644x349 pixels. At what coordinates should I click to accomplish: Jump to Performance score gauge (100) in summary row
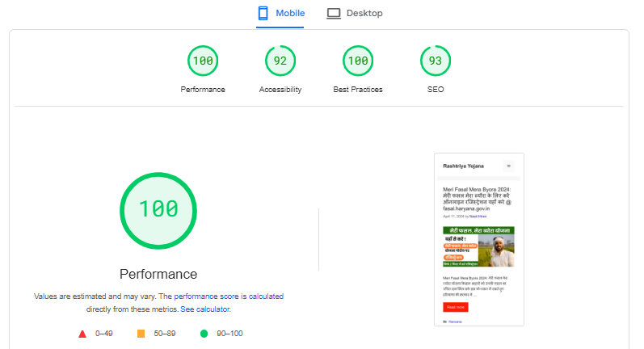click(x=203, y=61)
